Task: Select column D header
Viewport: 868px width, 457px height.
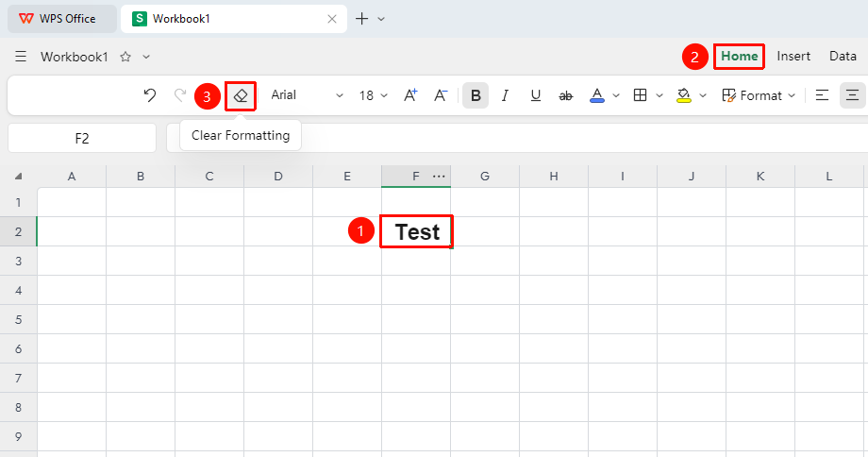Action: [278, 177]
